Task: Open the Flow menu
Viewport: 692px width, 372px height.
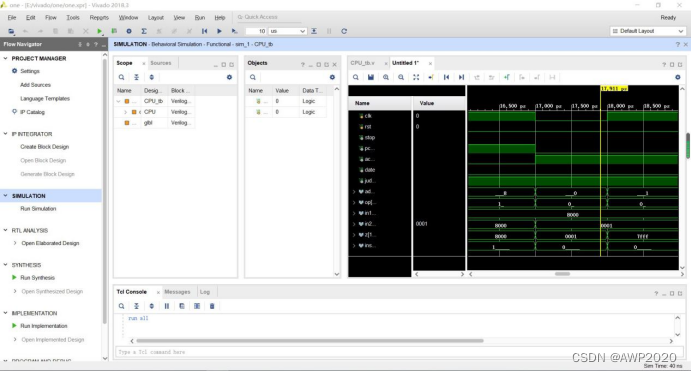Action: tap(51, 18)
